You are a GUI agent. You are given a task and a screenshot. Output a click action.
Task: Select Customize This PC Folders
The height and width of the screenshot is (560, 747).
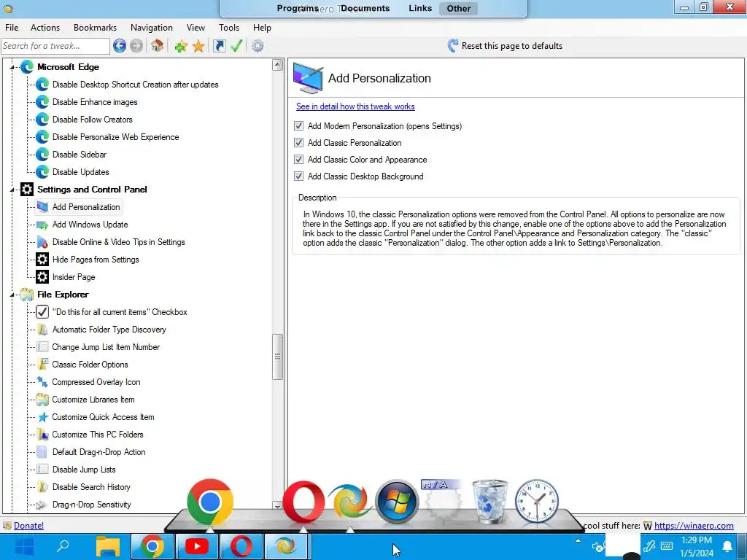98,435
